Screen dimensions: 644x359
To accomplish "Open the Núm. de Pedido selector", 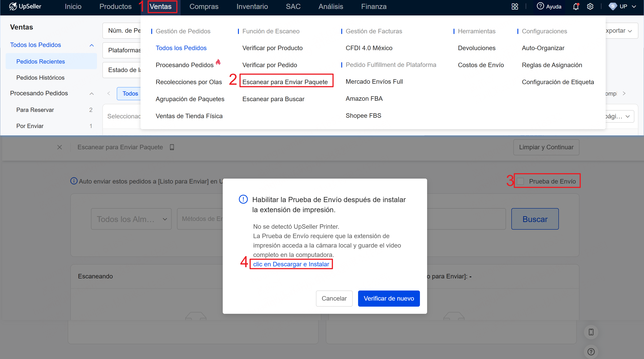I will (122, 31).
